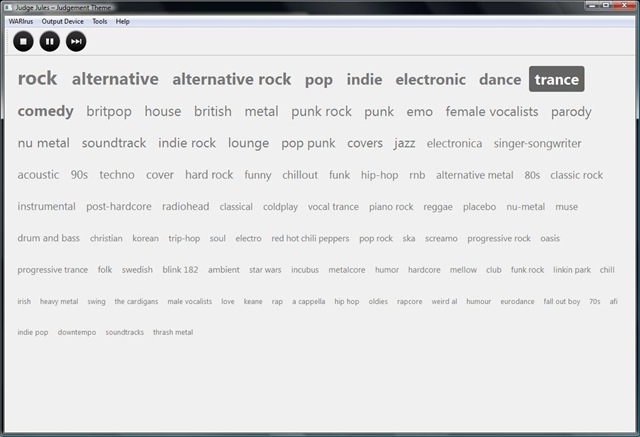640x437 pixels.
Task: Select the radiohead tag
Action: 186,206
